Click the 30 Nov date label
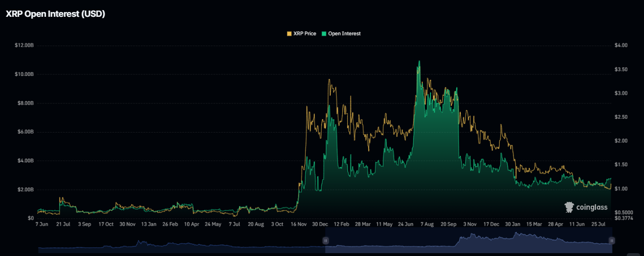The width and height of the screenshot is (644, 256). click(x=127, y=224)
